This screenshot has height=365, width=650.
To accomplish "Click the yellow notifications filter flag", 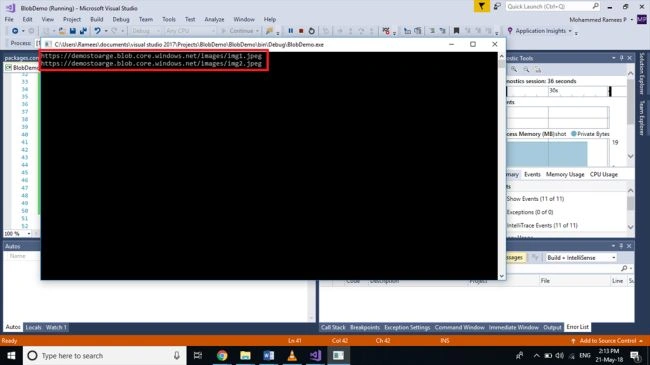I will click(482, 6).
